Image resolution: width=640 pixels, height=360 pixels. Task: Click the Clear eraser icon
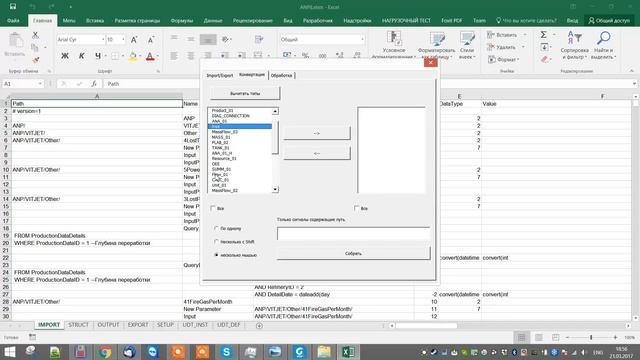544,60
